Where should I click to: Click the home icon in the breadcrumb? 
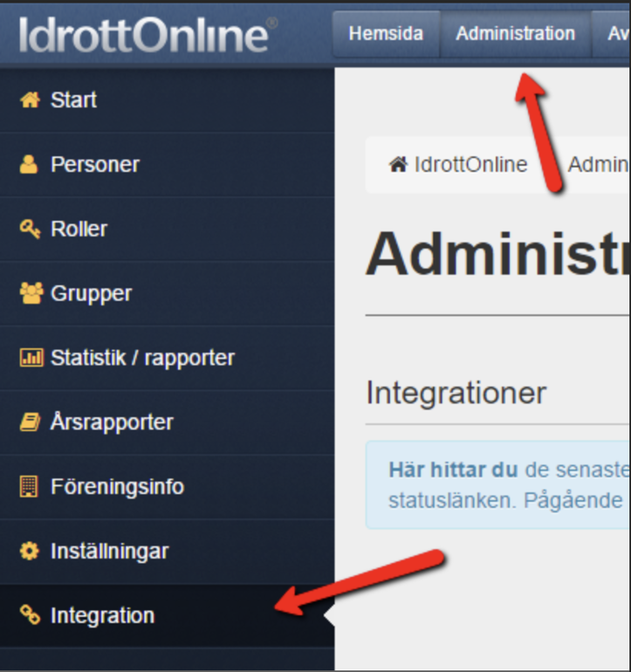(398, 164)
